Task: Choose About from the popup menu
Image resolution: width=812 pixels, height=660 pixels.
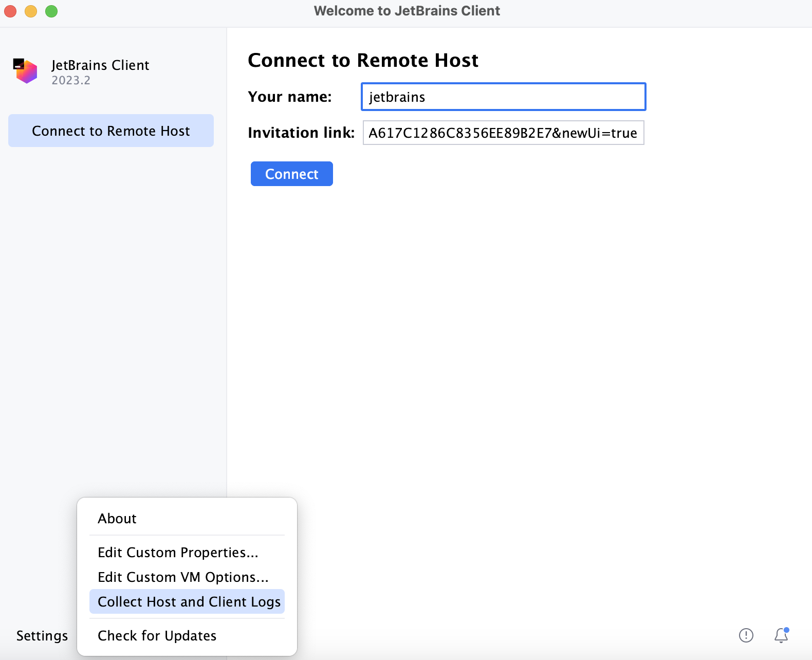Action: point(117,519)
